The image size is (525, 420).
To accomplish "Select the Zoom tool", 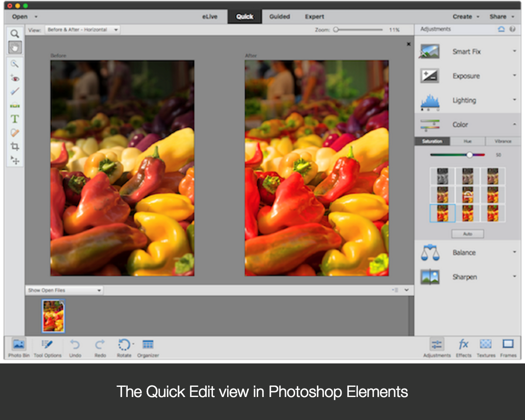I will click(x=15, y=33).
